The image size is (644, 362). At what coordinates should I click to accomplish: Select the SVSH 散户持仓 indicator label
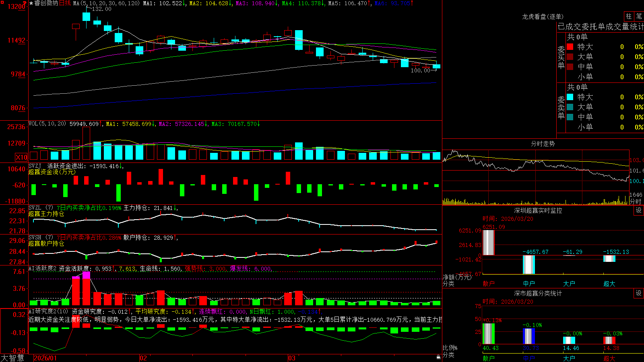(34, 238)
